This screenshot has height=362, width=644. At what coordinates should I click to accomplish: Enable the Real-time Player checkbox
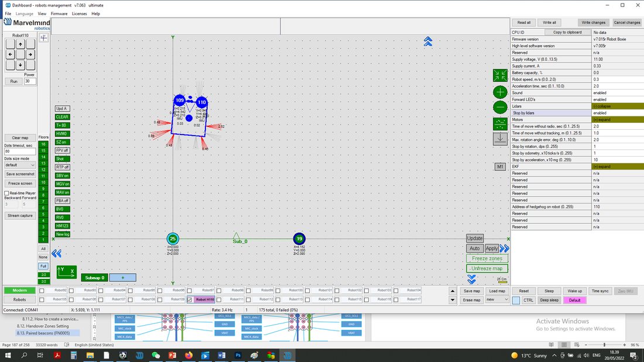[x=6, y=193]
